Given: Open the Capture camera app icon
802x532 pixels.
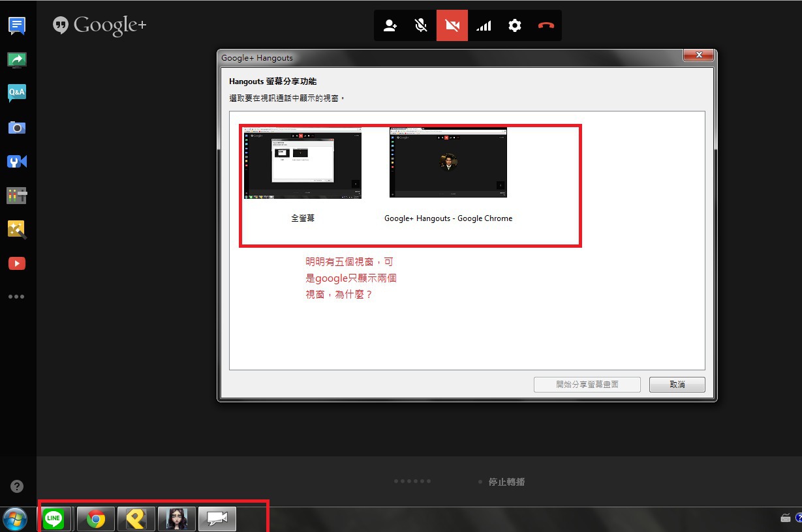Looking at the screenshot, I should tap(17, 127).
